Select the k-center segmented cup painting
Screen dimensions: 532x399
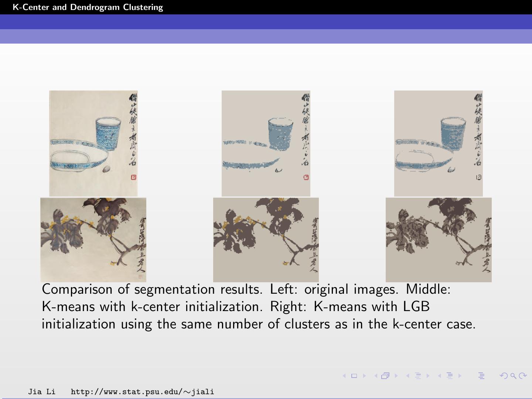[x=266, y=143]
